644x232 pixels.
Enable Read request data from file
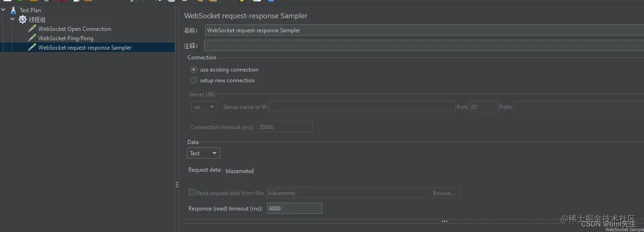192,192
